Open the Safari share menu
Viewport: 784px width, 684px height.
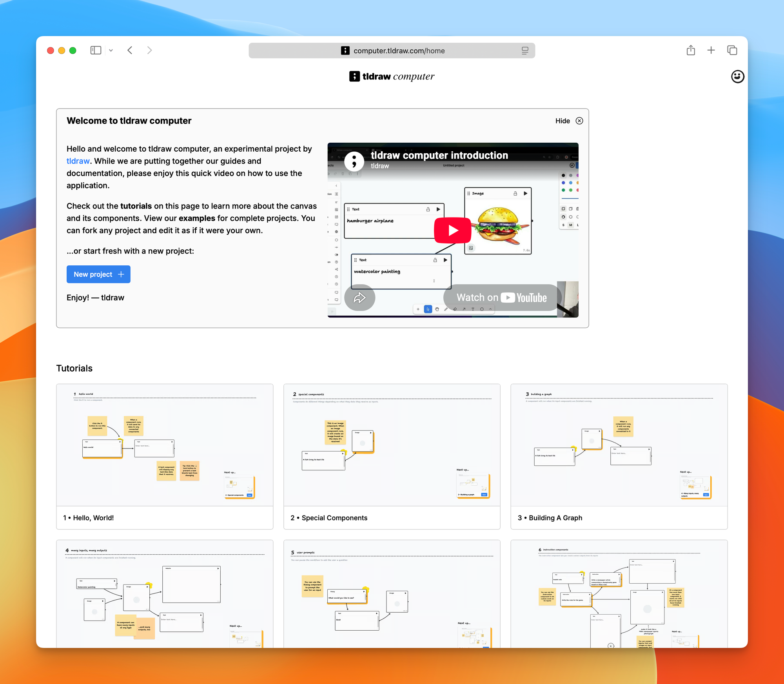(x=691, y=50)
